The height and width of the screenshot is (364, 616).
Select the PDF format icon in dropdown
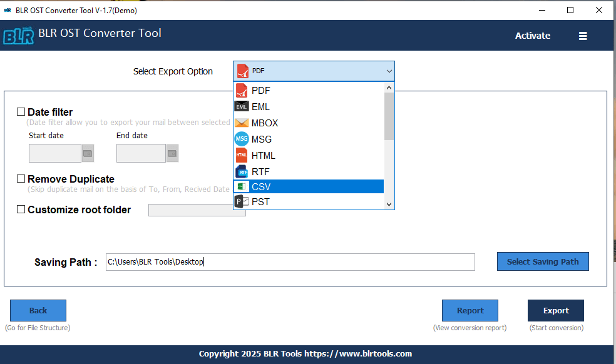click(242, 90)
